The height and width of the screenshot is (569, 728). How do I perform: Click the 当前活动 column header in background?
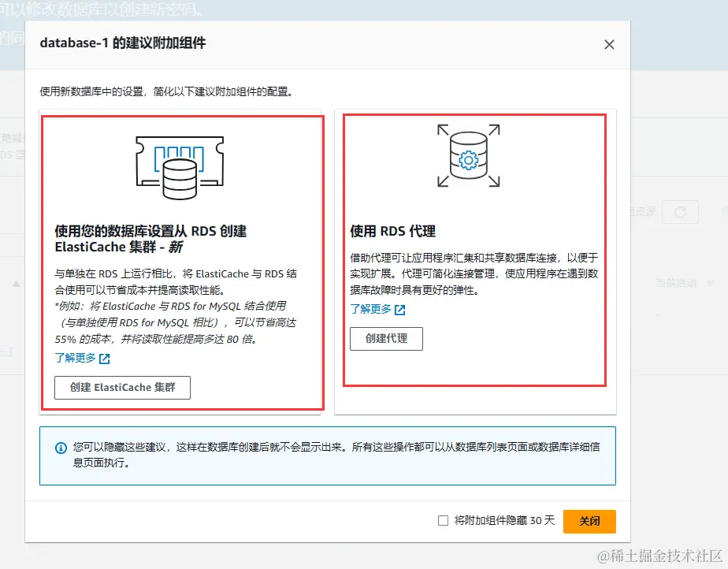point(675,283)
